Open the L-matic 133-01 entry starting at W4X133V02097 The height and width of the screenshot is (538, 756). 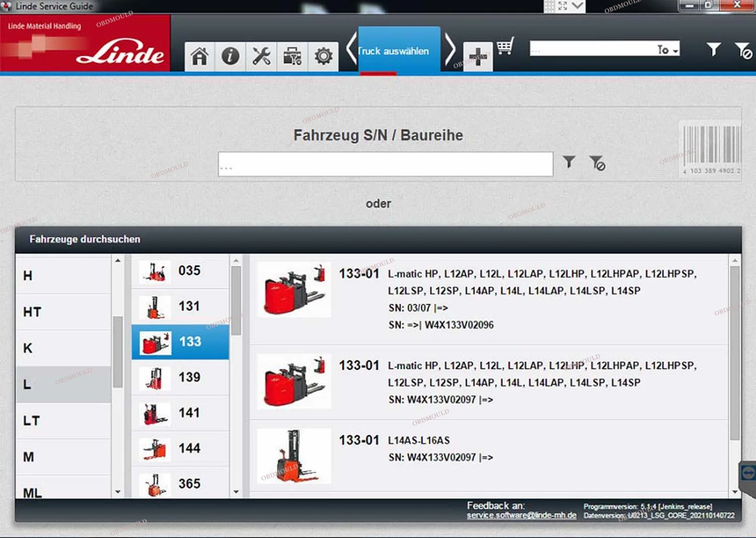click(x=489, y=383)
